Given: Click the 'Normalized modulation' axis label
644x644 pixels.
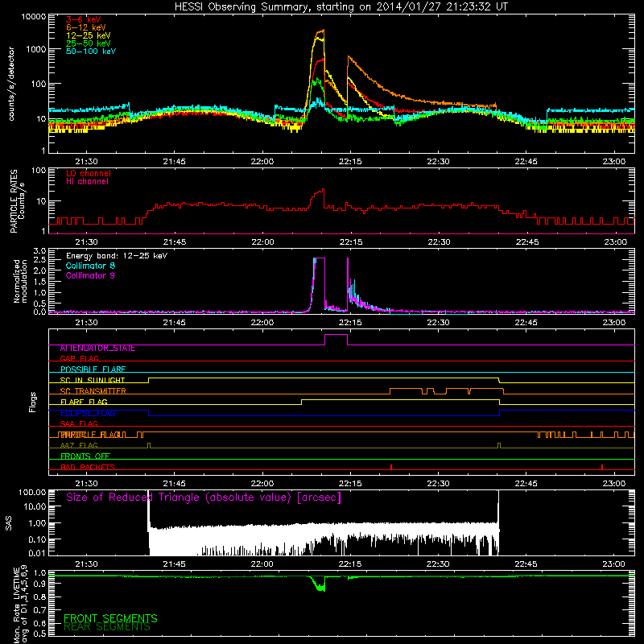Looking at the screenshot, I should (x=20, y=281).
